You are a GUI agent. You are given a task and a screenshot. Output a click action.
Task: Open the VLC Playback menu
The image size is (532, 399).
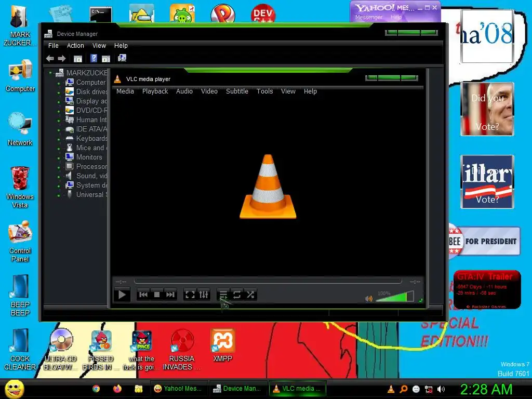click(155, 91)
